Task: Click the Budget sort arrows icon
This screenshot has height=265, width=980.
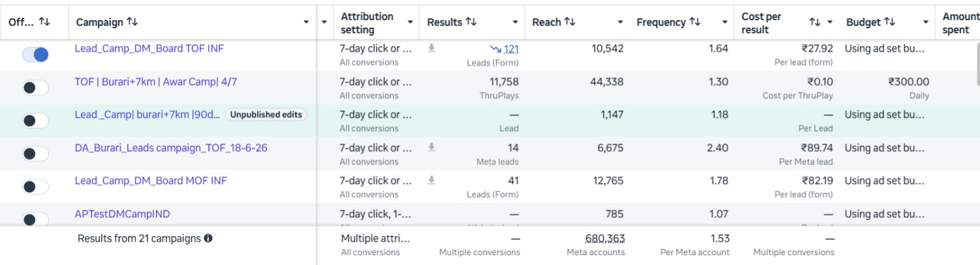Action: (889, 22)
